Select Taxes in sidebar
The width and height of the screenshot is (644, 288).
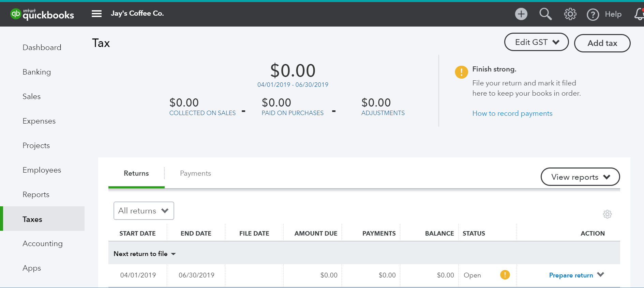click(42, 219)
